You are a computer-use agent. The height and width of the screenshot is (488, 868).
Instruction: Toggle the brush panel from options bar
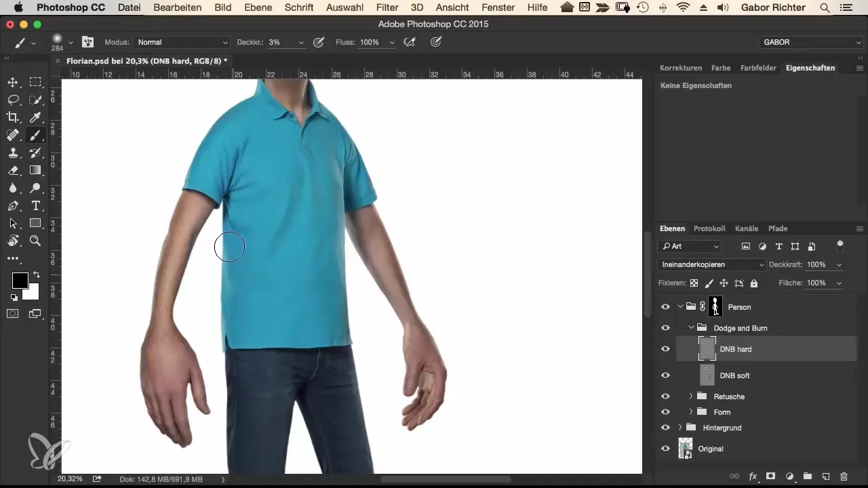tap(87, 42)
